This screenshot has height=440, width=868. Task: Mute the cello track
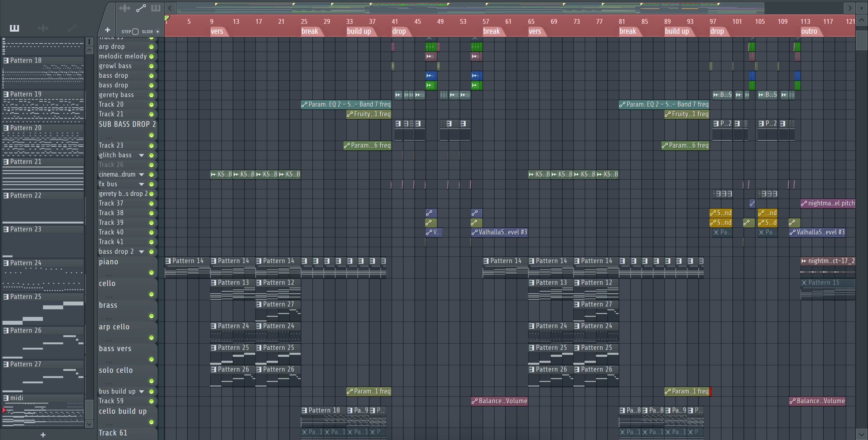point(152,294)
